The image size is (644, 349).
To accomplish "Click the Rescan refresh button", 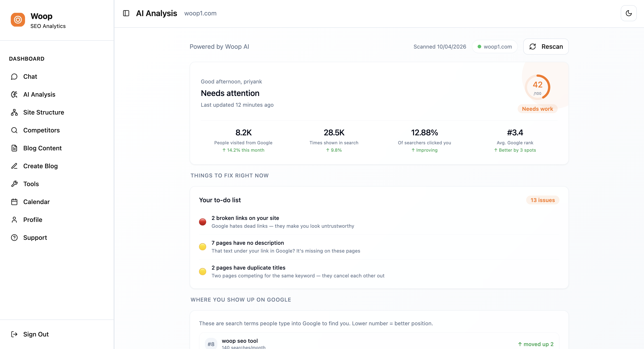I will coord(546,47).
